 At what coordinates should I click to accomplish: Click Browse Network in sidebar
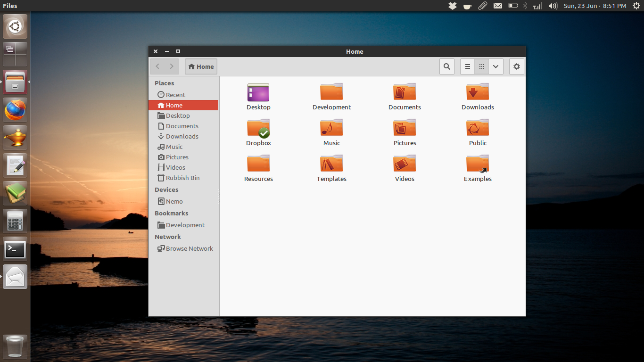pos(183,248)
